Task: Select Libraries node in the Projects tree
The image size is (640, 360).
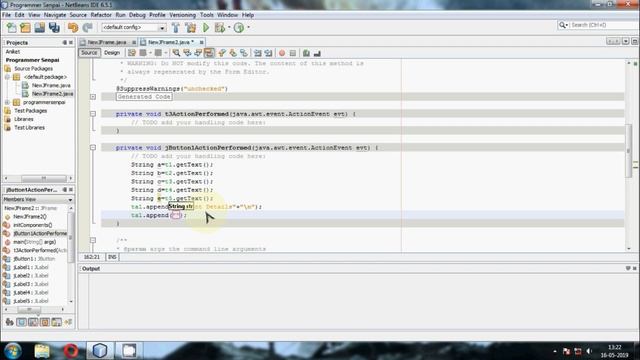Action: pyautogui.click(x=24, y=119)
